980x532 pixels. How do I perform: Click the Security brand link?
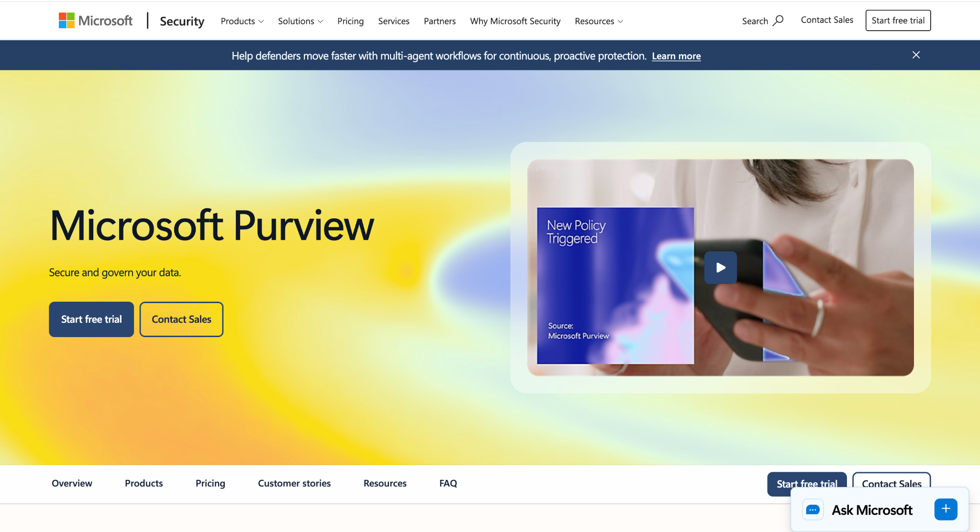(182, 21)
